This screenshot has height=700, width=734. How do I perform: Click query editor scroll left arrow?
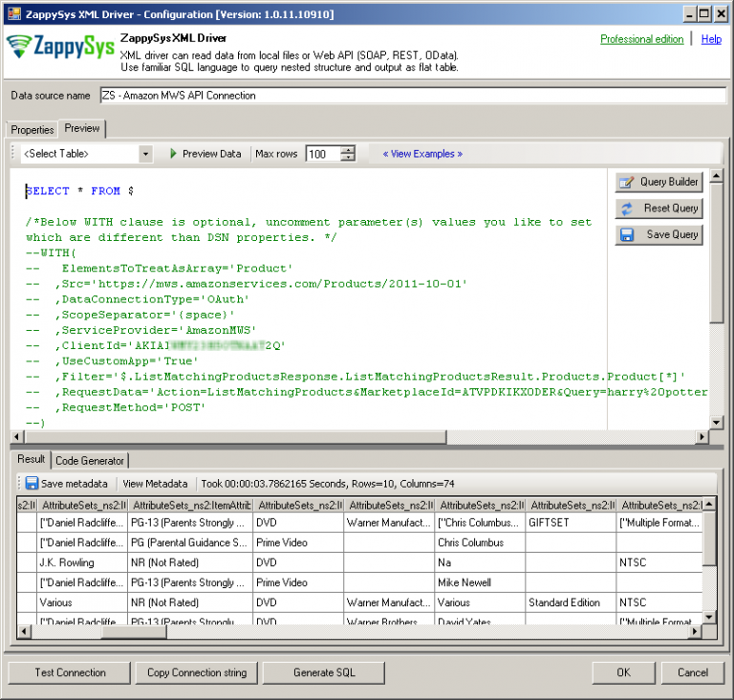click(17, 437)
